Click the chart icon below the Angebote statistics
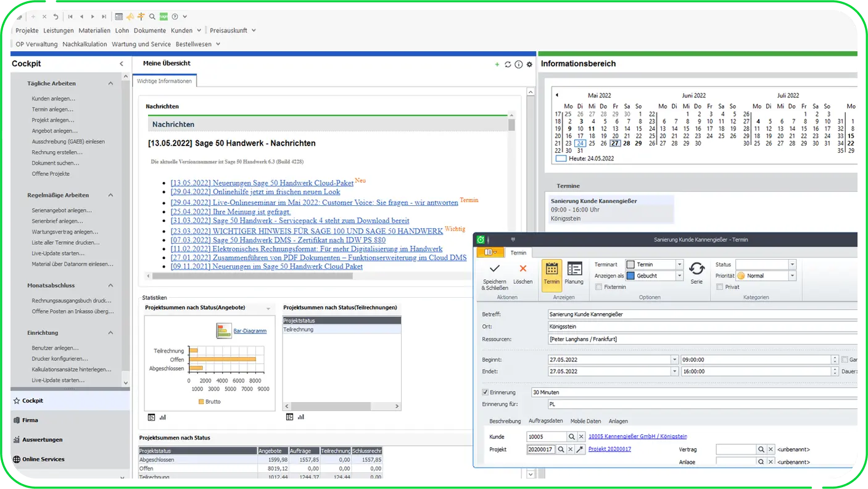 pyautogui.click(x=163, y=417)
